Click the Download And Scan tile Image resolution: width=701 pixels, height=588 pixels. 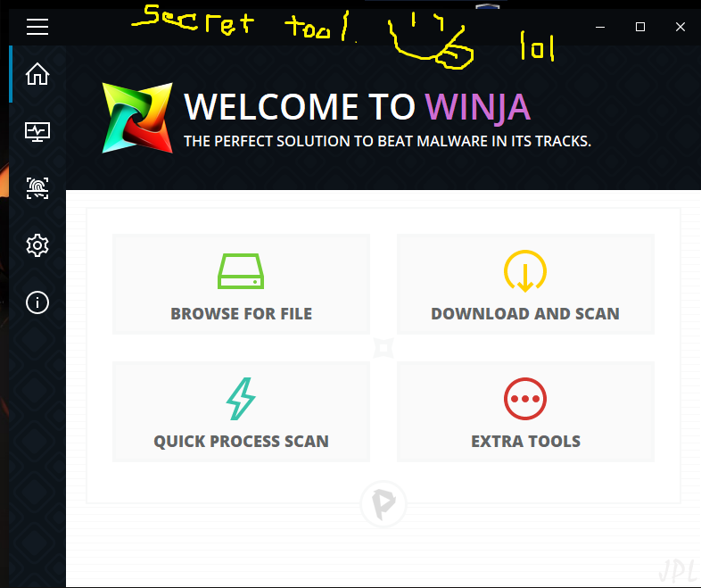526,284
